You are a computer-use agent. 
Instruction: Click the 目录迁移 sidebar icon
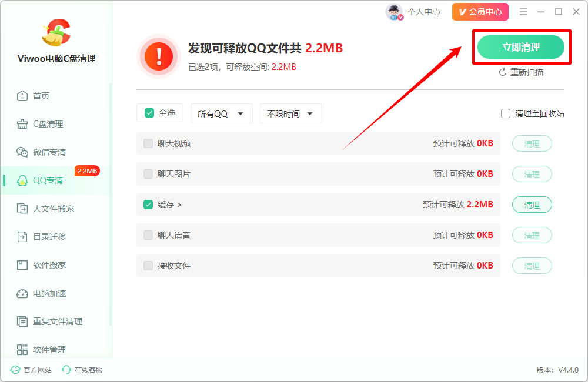tap(22, 237)
